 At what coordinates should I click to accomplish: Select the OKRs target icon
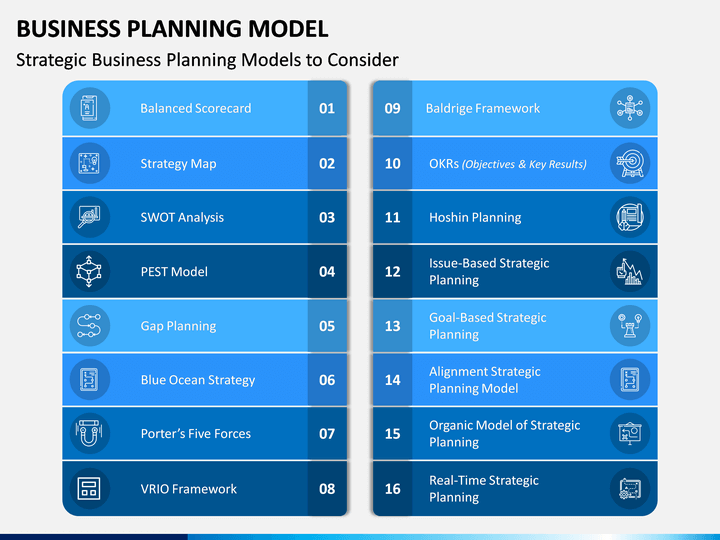click(x=630, y=163)
